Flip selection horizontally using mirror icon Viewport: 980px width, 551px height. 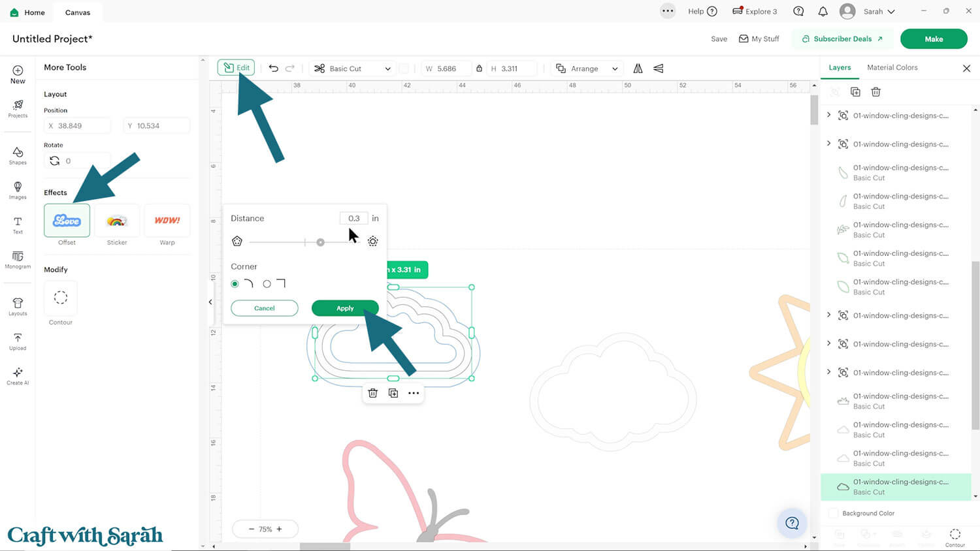click(638, 69)
